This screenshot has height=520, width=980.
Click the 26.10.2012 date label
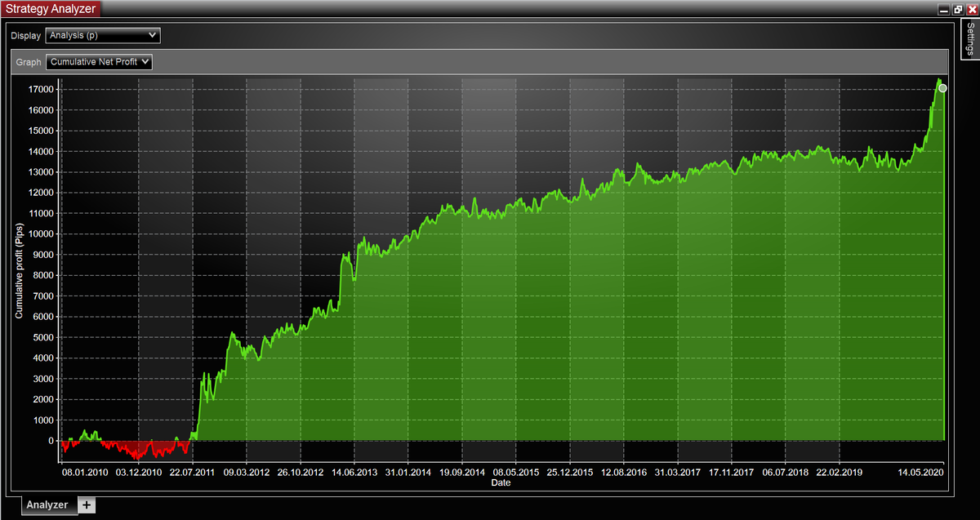point(301,472)
